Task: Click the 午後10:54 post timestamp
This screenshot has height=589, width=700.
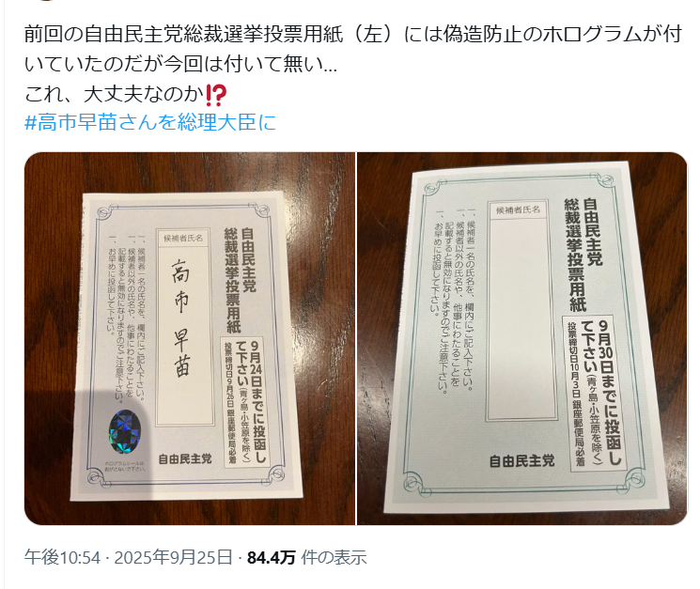Action: [x=62, y=557]
